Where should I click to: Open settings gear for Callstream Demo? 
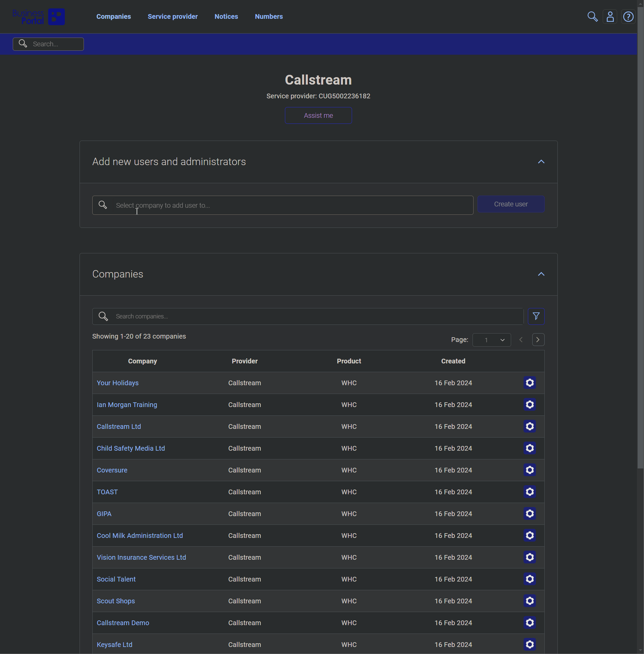530,622
